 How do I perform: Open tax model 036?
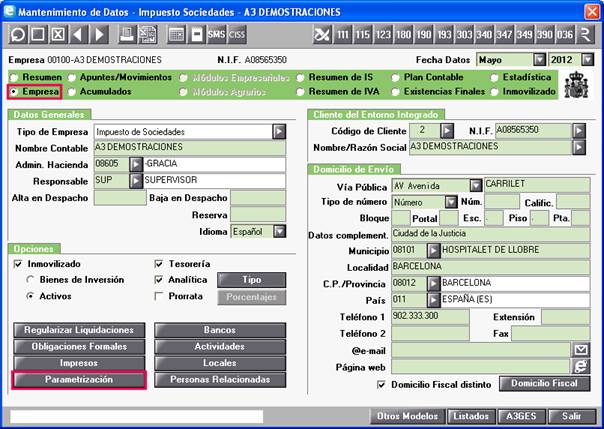(x=565, y=35)
